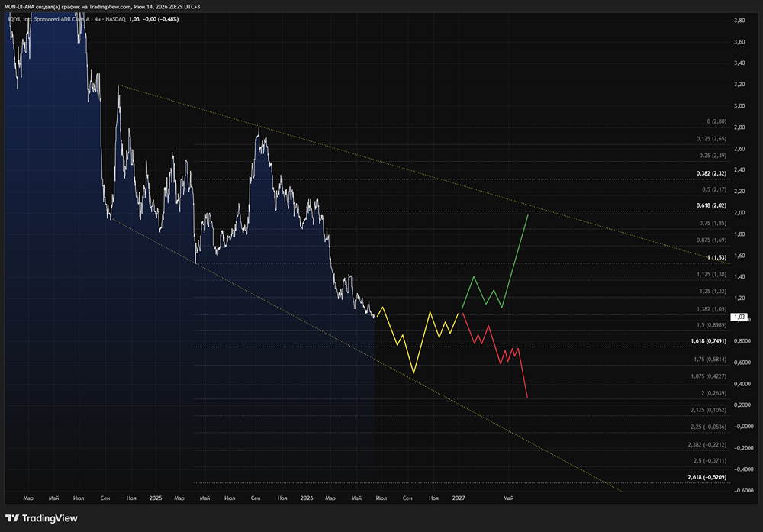Click the 3,80 tick on price axis
This screenshot has width=763, height=532.
pyautogui.click(x=739, y=21)
